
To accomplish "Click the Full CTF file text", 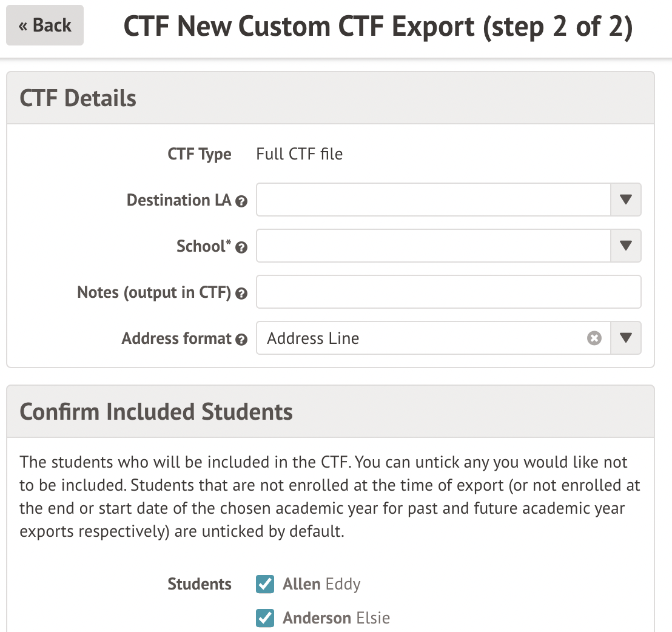I will [x=299, y=154].
